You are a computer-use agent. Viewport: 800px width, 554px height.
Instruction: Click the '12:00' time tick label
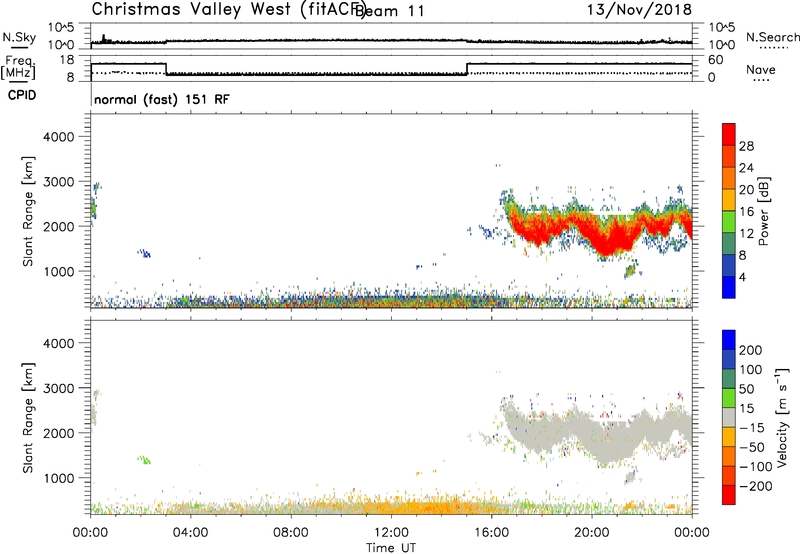click(x=391, y=533)
